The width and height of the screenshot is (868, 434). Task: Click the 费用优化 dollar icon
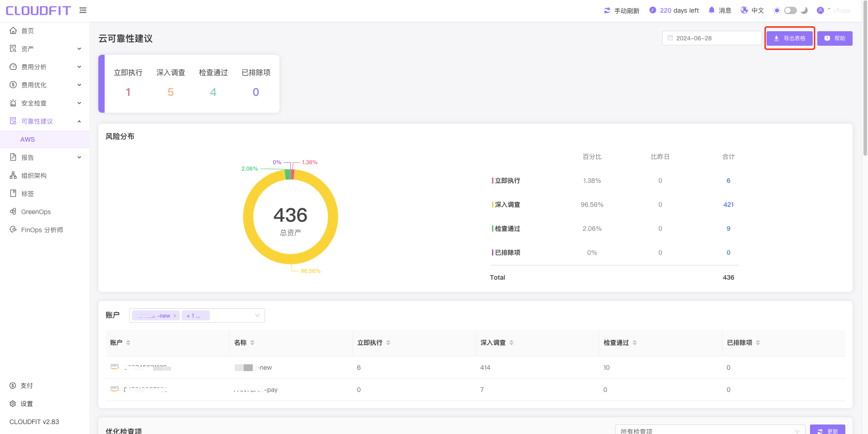click(13, 85)
